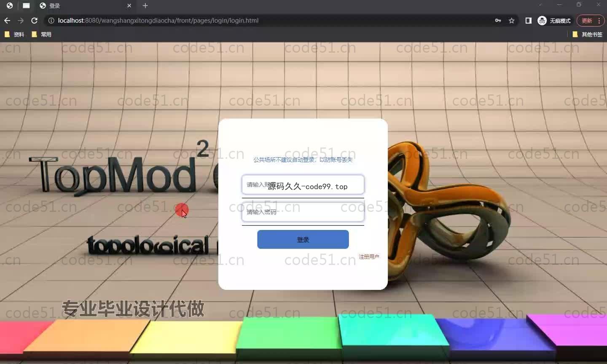Restore down the browser window
This screenshot has width=607, height=364.
coord(579,5)
